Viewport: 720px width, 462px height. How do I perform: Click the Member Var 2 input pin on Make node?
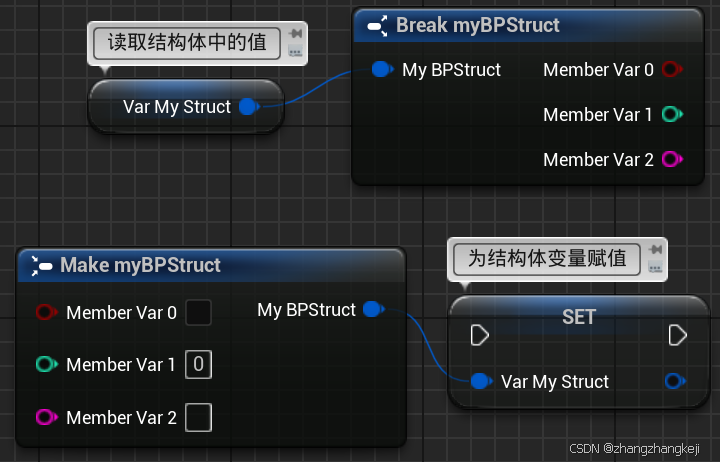tap(46, 417)
